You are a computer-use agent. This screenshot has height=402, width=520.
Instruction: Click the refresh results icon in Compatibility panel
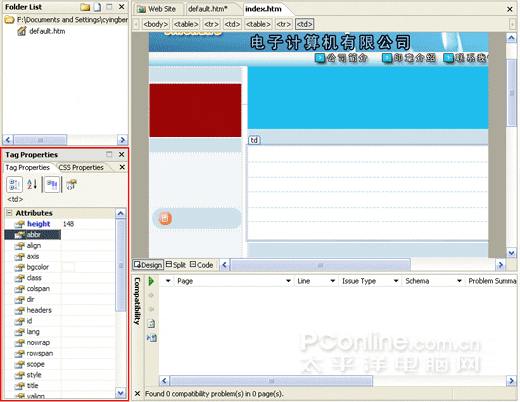(151, 323)
